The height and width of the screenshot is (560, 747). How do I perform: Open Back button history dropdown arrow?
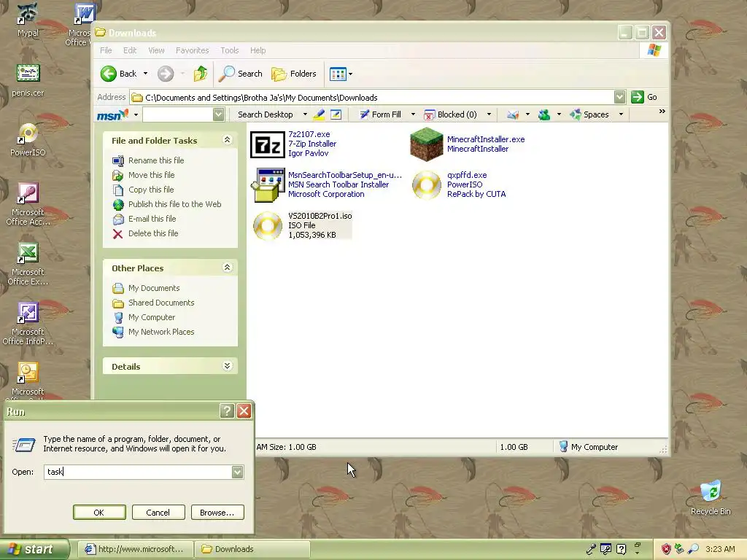(x=145, y=74)
